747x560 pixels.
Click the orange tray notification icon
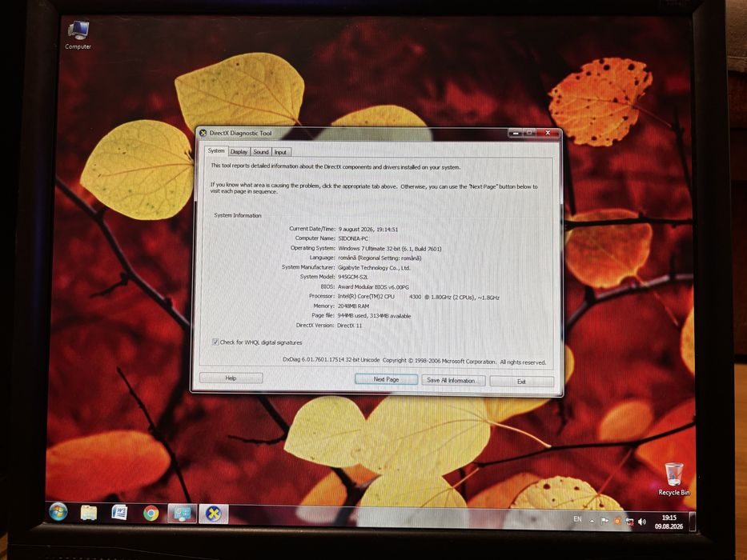[617, 522]
